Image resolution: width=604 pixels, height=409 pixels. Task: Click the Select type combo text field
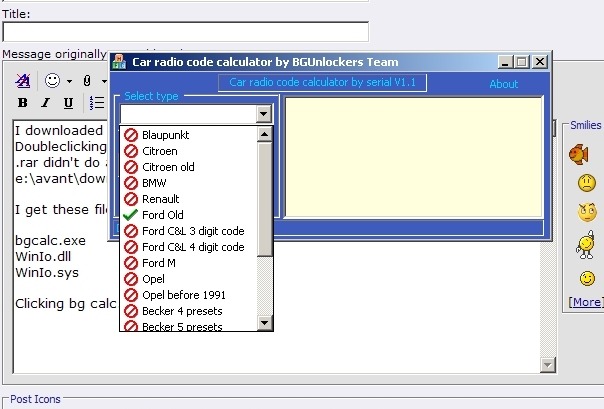point(188,114)
